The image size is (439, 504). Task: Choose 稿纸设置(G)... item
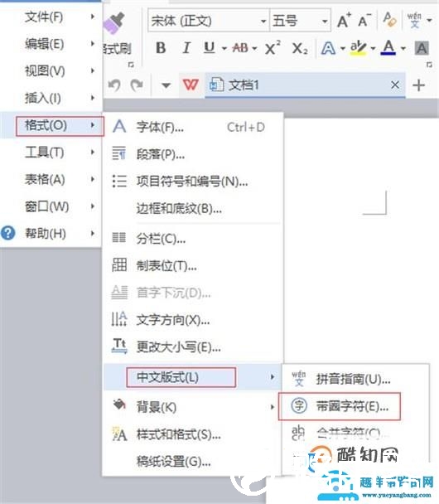[193, 462]
